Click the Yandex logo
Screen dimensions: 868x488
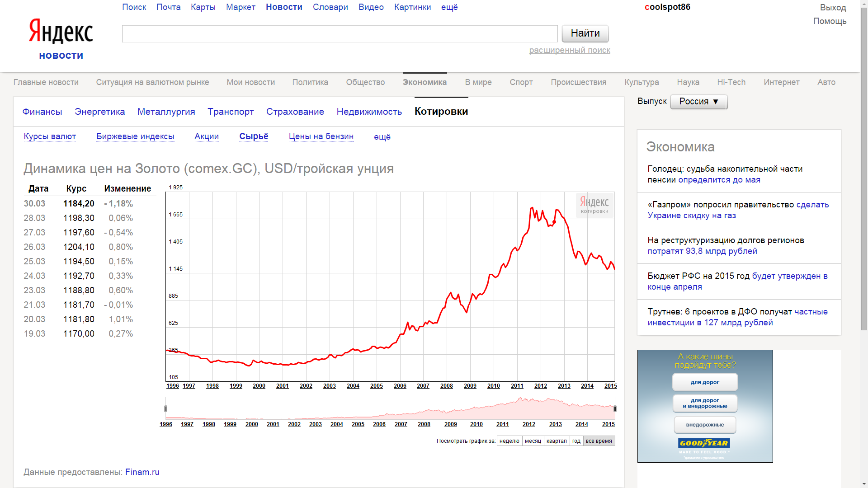coord(61,32)
